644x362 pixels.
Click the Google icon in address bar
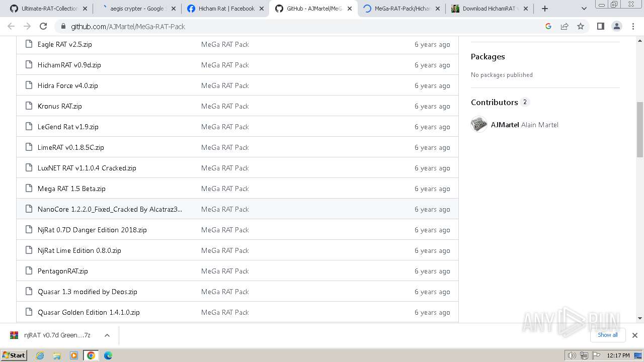(x=548, y=26)
